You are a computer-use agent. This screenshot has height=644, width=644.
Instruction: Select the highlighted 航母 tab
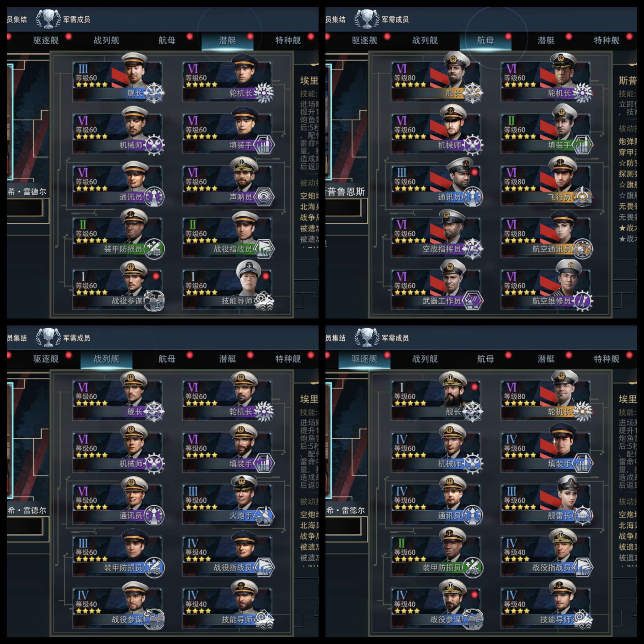click(x=485, y=41)
